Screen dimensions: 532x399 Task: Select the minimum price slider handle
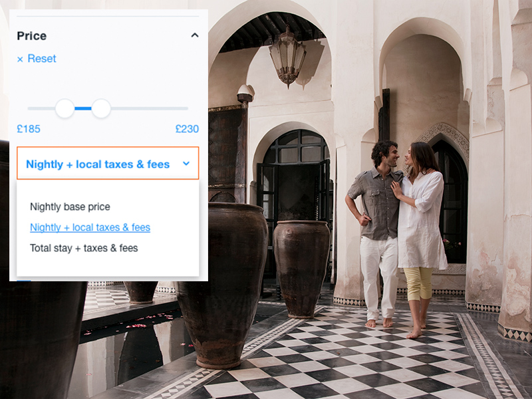(x=65, y=108)
